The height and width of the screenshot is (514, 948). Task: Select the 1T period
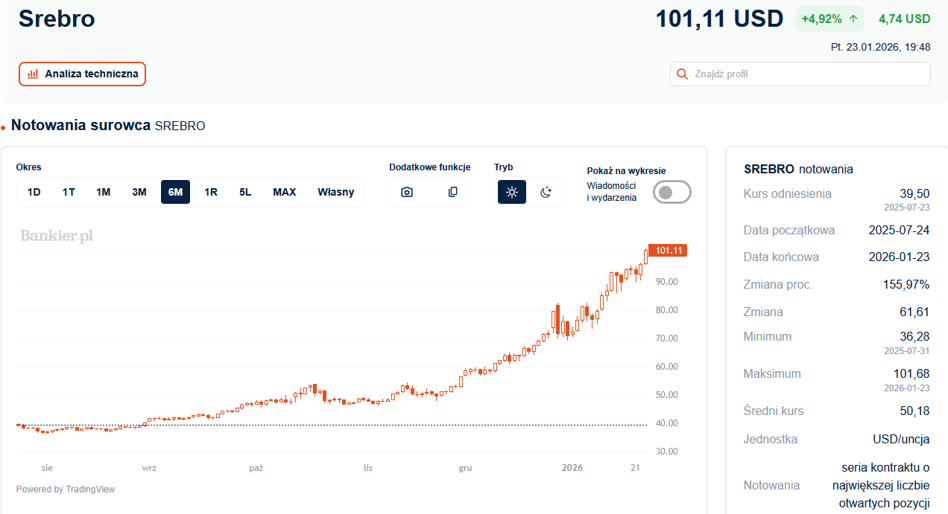(68, 192)
